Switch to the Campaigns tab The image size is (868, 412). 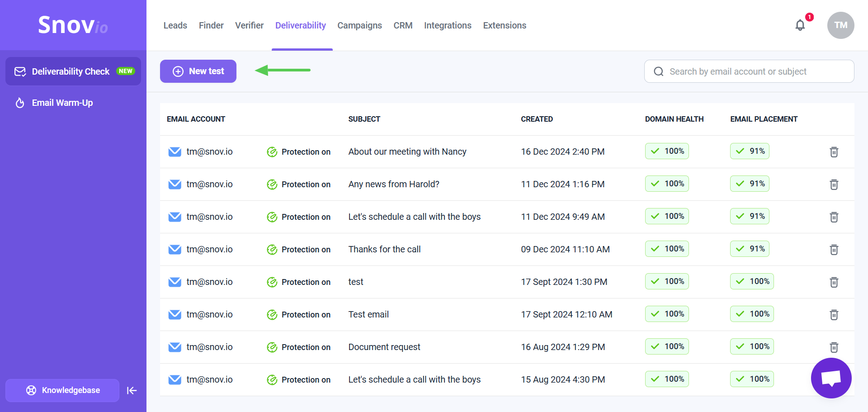click(359, 25)
